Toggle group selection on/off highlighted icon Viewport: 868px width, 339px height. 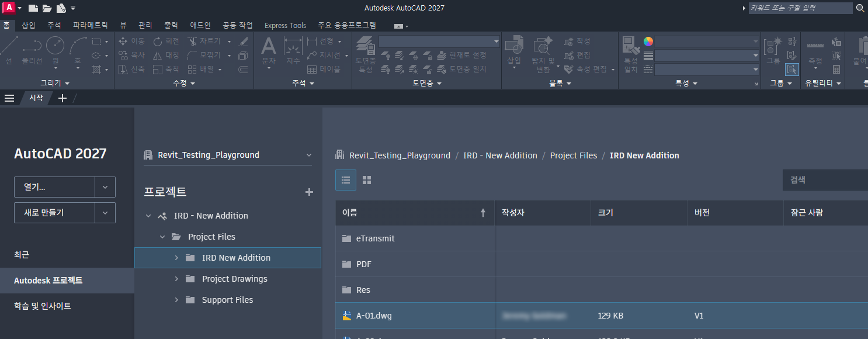[x=792, y=70]
